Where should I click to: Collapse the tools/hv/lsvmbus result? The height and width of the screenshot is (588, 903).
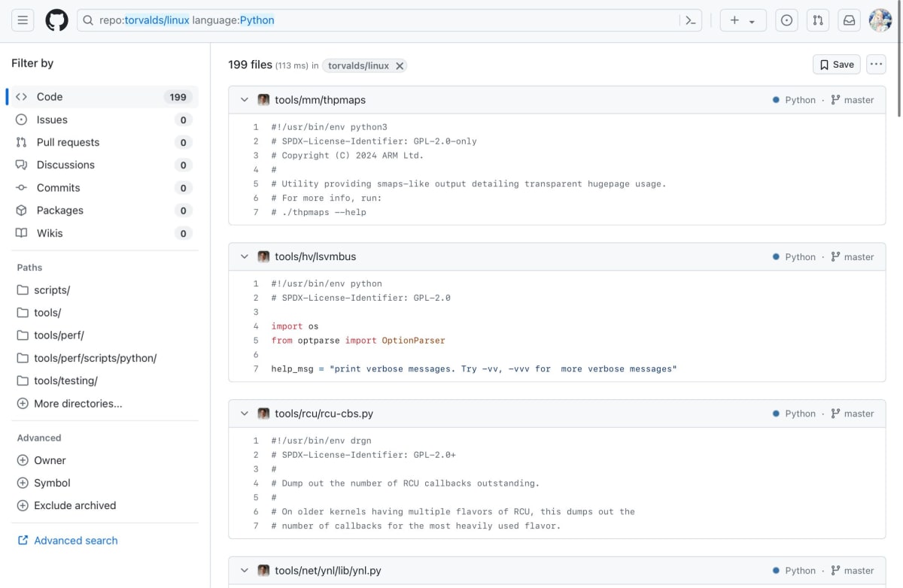coord(244,256)
